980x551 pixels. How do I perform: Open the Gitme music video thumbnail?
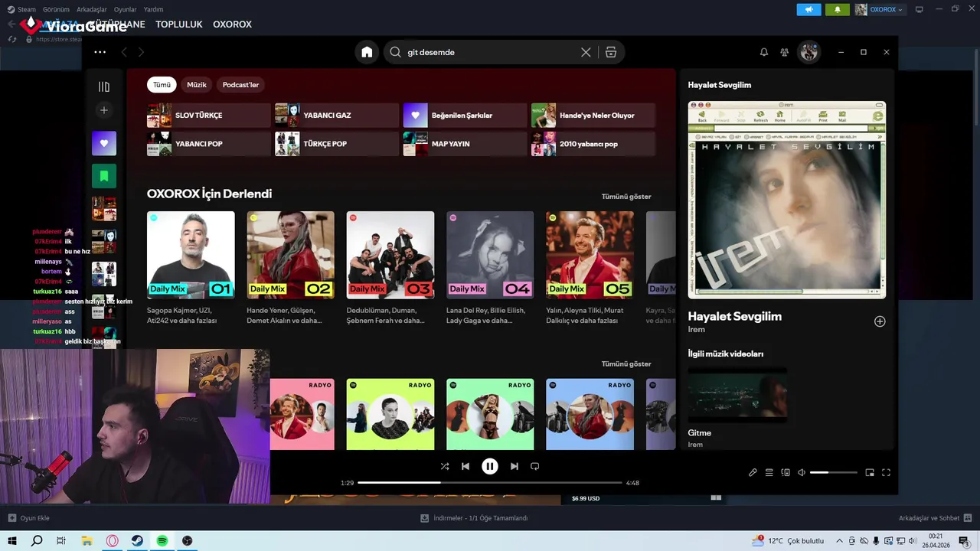click(737, 395)
